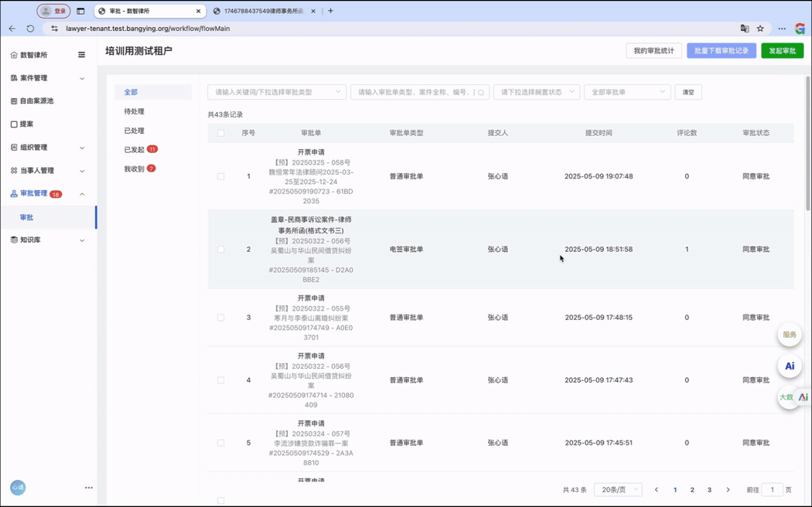The width and height of the screenshot is (812, 507).
Task: Expand the 组织管理 menu
Action: coord(82,148)
